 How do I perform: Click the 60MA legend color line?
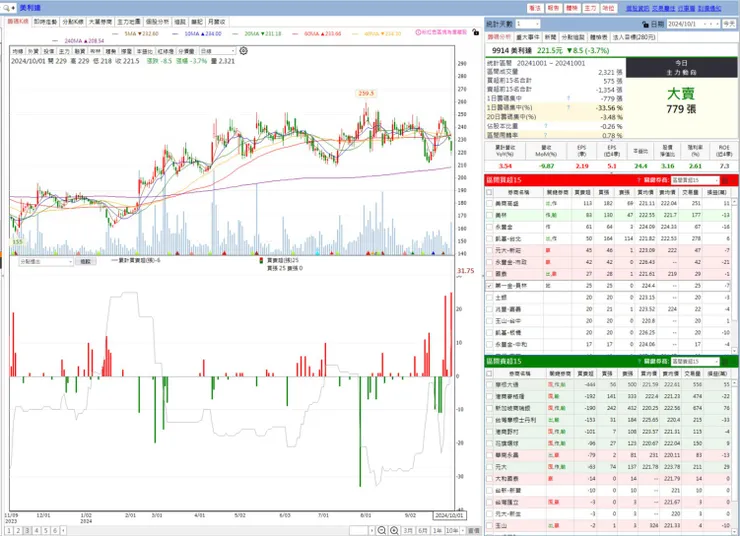295,34
